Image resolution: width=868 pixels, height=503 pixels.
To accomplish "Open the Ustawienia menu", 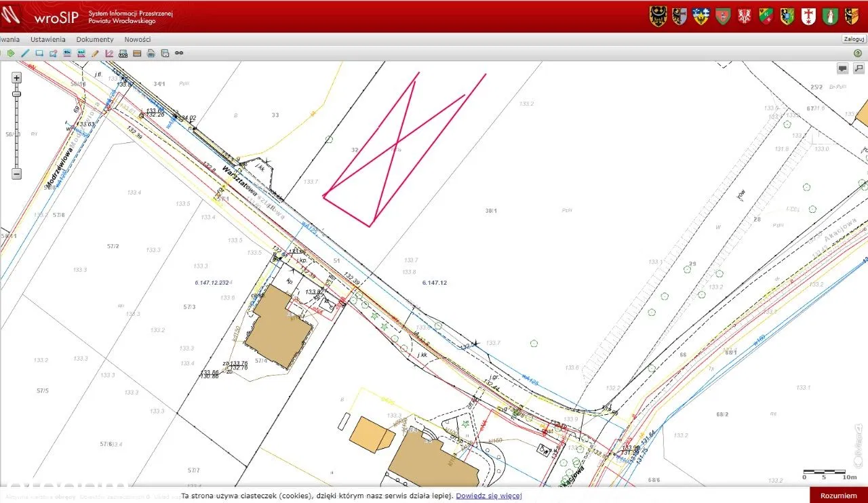I will [x=48, y=39].
